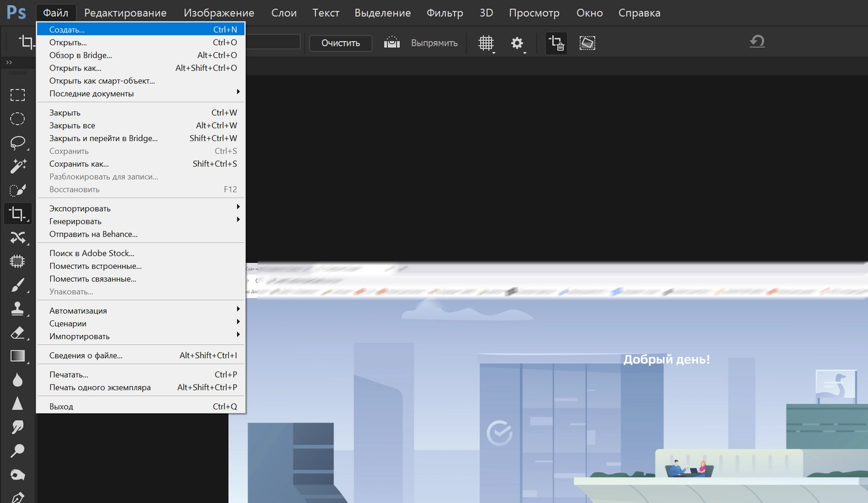868x503 pixels.
Task: Choose Создать... from File menu
Action: tap(141, 30)
